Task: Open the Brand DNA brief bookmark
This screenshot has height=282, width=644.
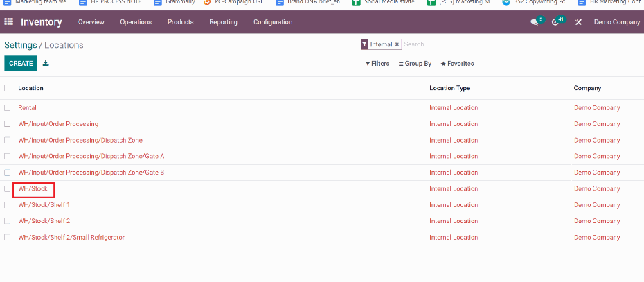Action: click(310, 2)
